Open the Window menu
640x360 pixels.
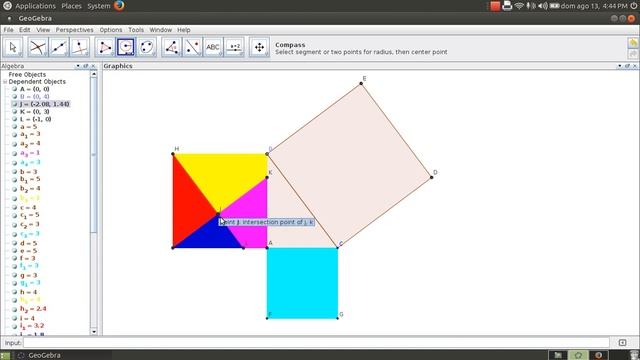(x=160, y=30)
